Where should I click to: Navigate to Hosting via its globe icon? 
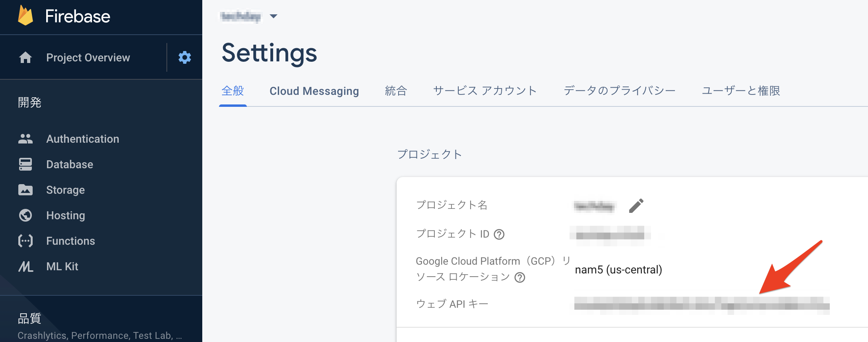point(25,215)
